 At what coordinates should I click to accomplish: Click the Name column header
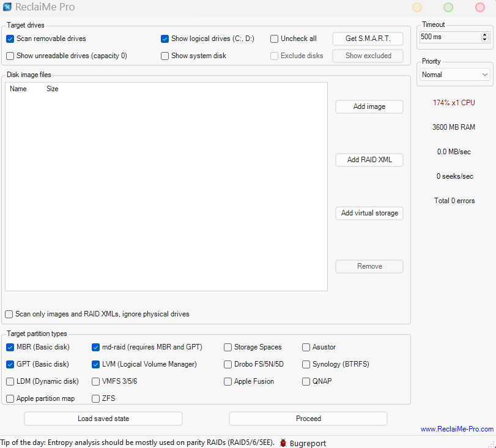(18, 89)
